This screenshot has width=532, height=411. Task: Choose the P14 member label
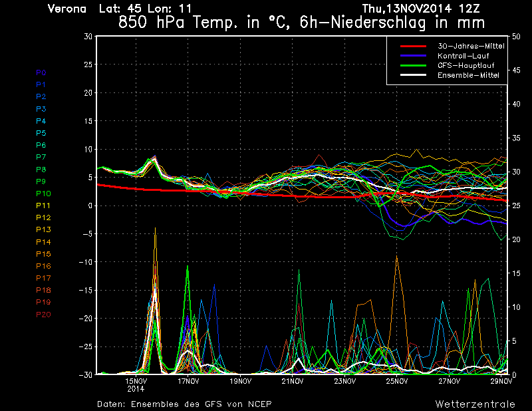[43, 242]
